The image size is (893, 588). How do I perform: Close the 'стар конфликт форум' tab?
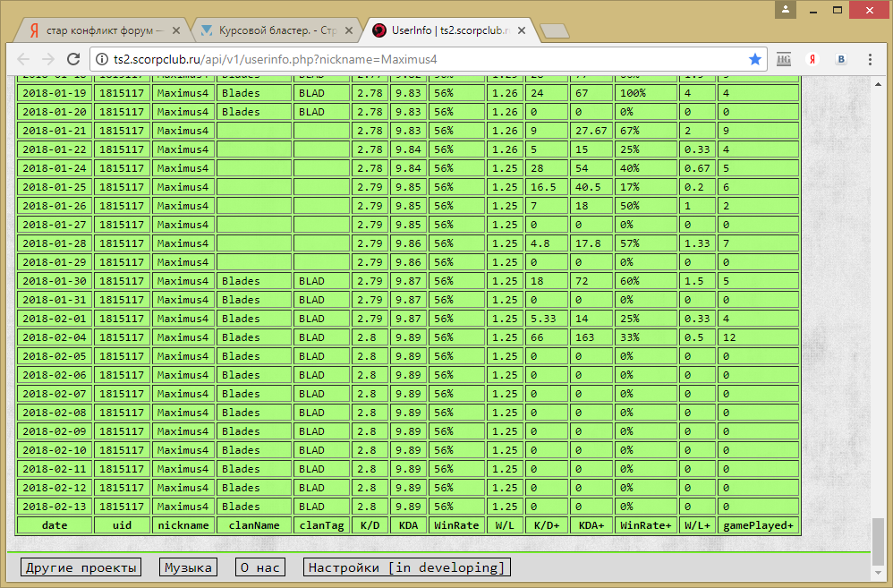[x=176, y=30]
